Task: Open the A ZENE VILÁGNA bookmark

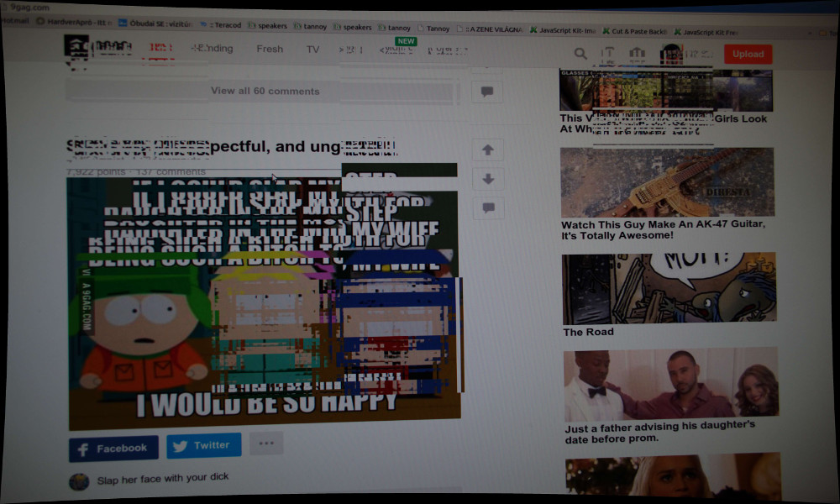Action: tap(490, 29)
